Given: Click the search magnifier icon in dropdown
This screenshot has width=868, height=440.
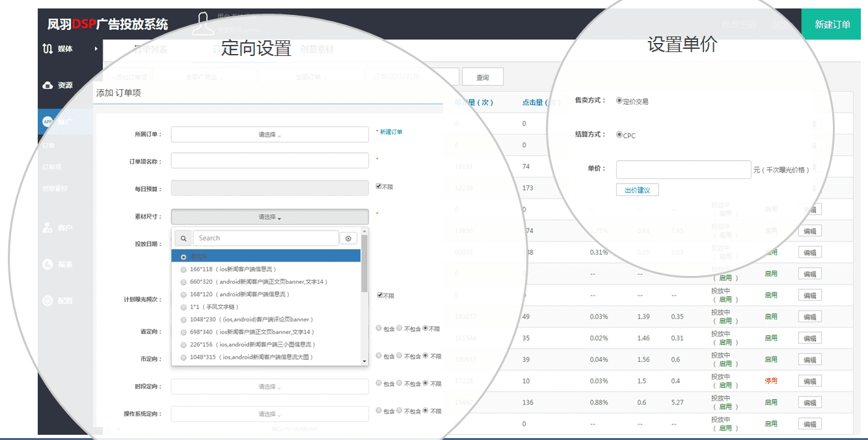Looking at the screenshot, I should coord(183,238).
